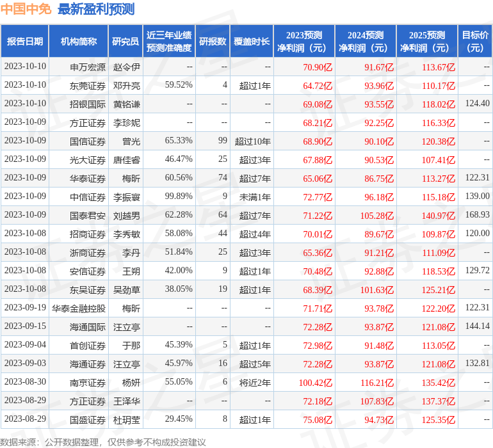Click the 100.42亿 2023 profit forecast
Image resolution: width=493 pixels, height=448 pixels.
click(x=316, y=383)
